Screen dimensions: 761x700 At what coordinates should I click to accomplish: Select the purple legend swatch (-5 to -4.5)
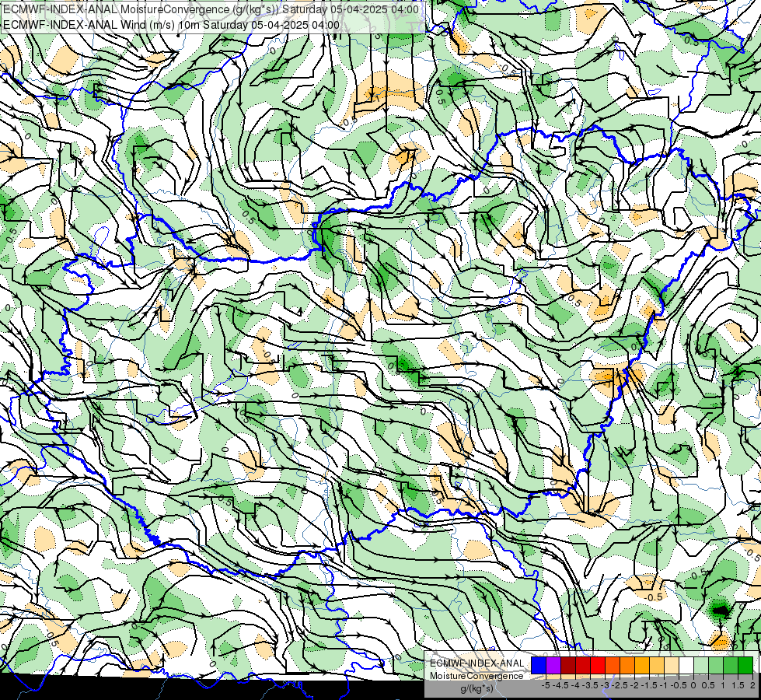coord(553,665)
